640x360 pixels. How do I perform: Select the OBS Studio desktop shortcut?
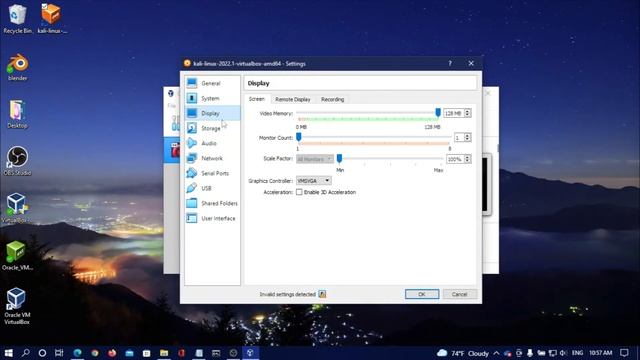(17, 161)
